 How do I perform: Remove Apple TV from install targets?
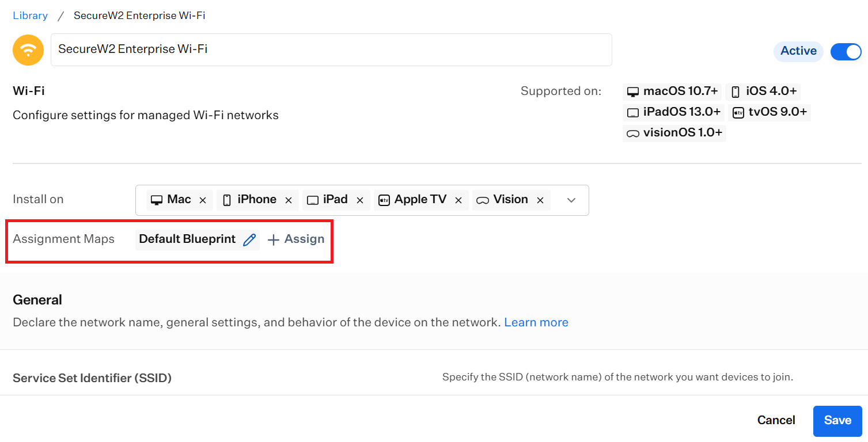(x=458, y=200)
